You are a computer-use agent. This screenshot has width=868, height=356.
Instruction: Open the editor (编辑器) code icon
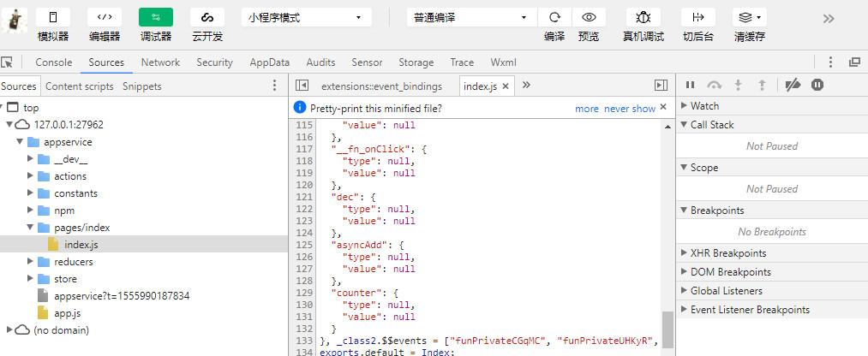(105, 17)
